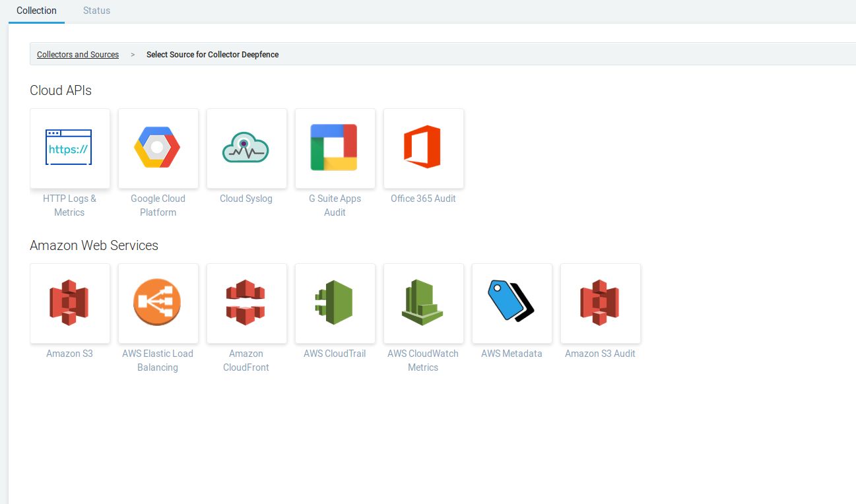856x504 pixels.
Task: Click the 'AWS CloudWatch Metrics' label
Action: coord(423,360)
